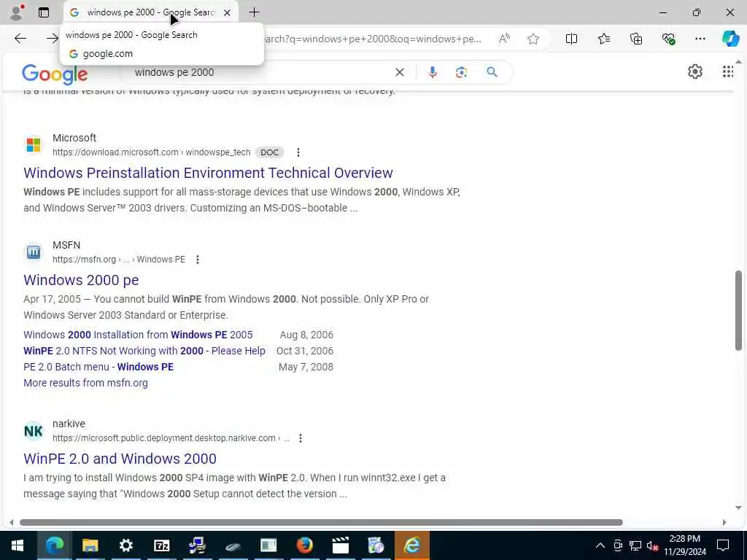Click the address bar URL text
Screen dimensions: 747x560
[x=373, y=39]
